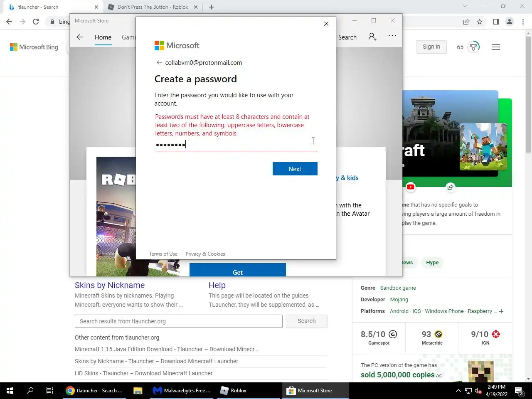Open account icon in Microsoft Store

(x=372, y=37)
